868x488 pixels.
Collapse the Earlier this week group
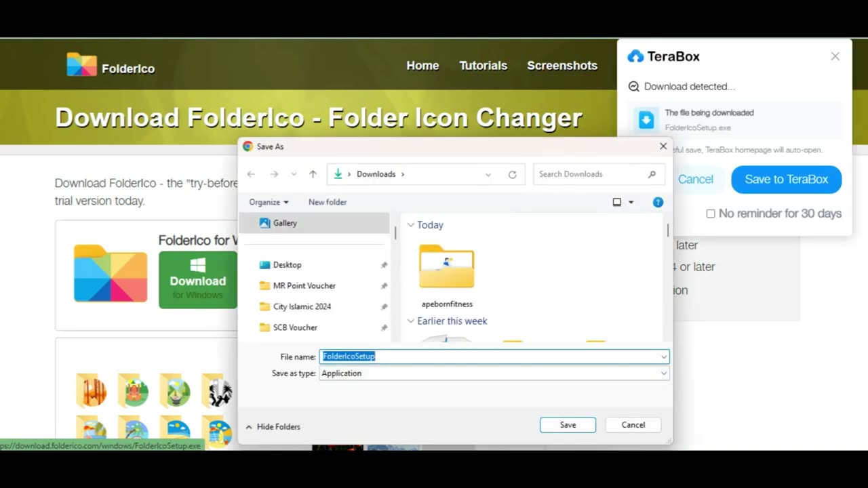411,321
